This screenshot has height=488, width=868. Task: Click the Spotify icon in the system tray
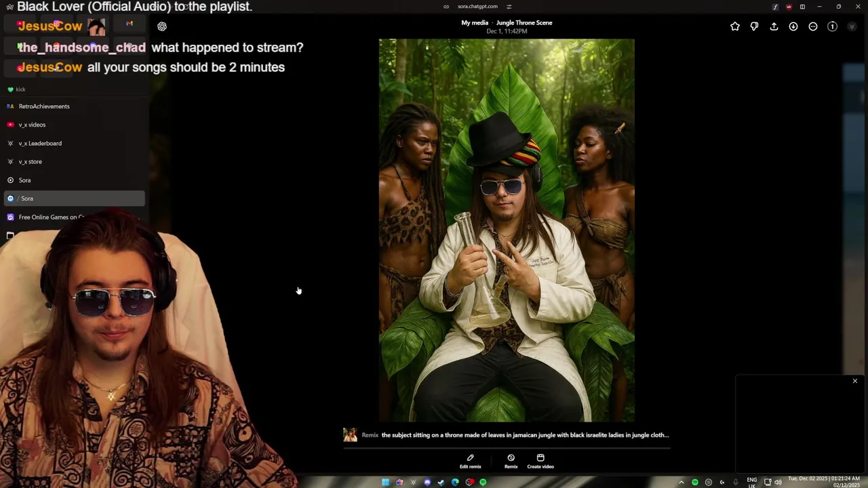[x=695, y=482]
